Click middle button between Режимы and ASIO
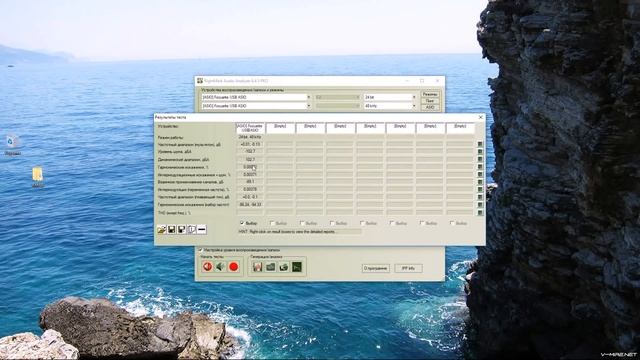Viewport: 640px width, 360px height. [430, 100]
